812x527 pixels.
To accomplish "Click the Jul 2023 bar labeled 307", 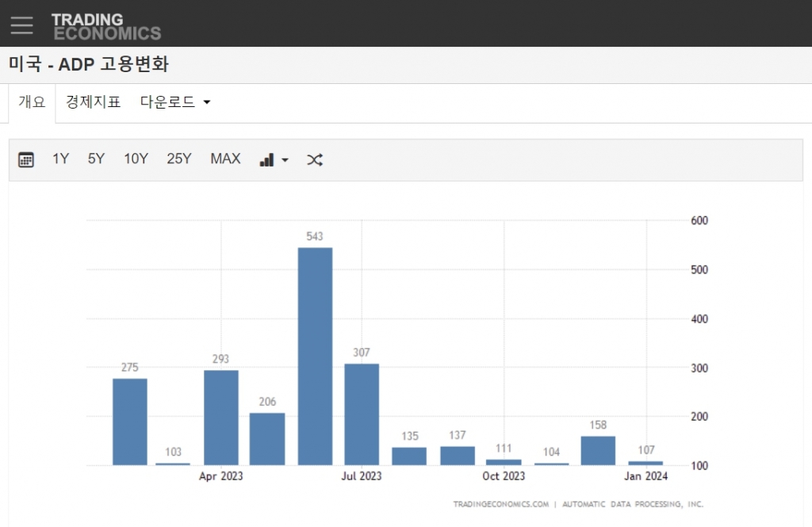I will 362,414.
